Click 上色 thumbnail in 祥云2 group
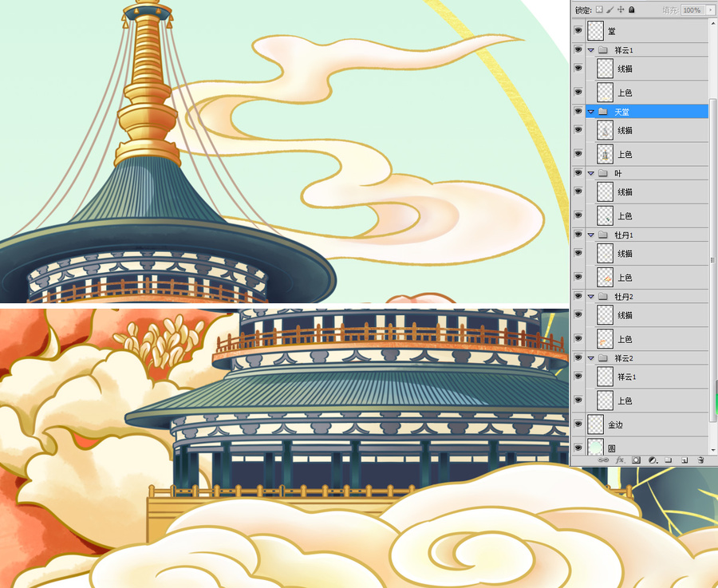 coord(605,401)
